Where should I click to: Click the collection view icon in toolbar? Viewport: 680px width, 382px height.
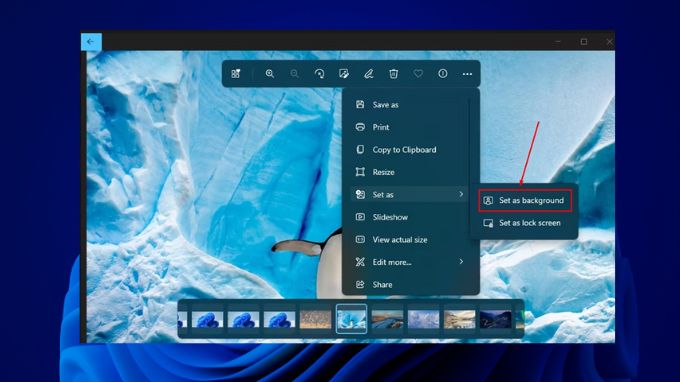coord(235,74)
